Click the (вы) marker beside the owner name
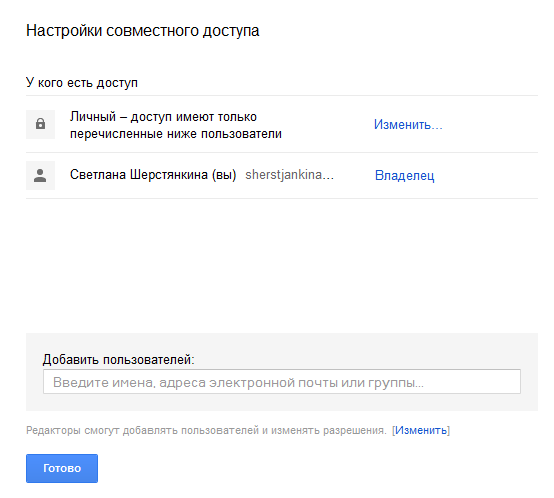The image size is (554, 498). tap(224, 175)
